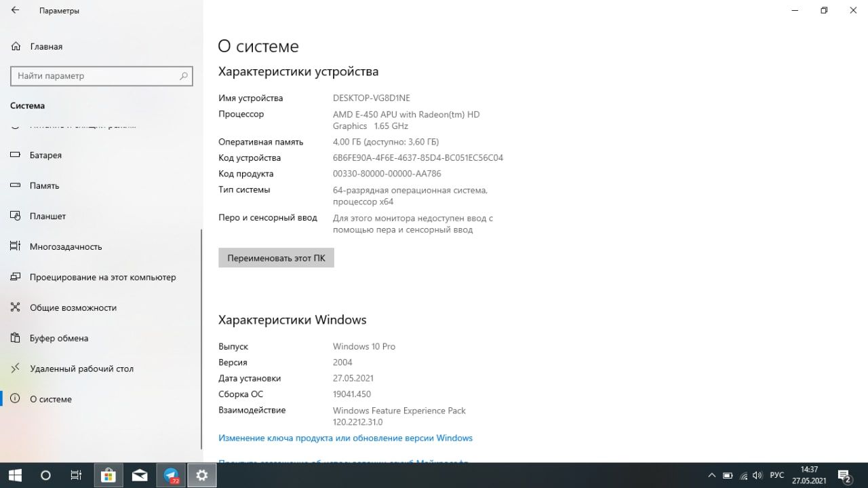Open the Windows Start menu
Image resolution: width=868 pixels, height=488 pixels.
pyautogui.click(x=14, y=475)
